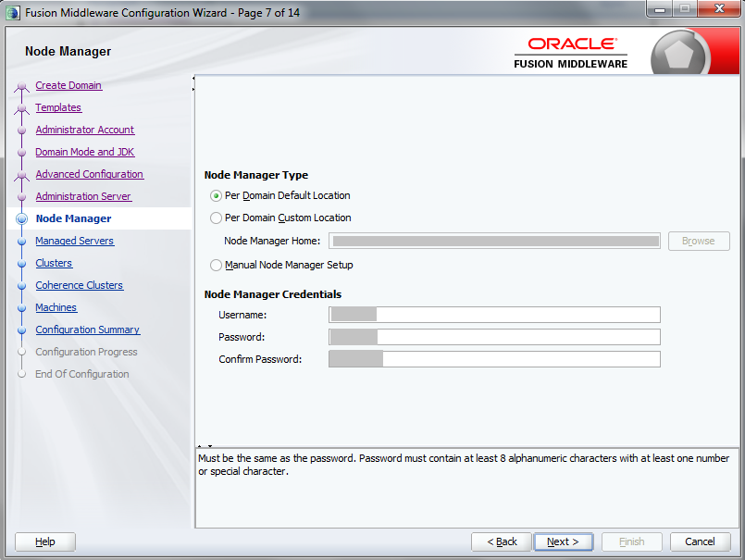Click the step marker beside Configuration Progress
The image size is (745, 560).
[x=20, y=352]
